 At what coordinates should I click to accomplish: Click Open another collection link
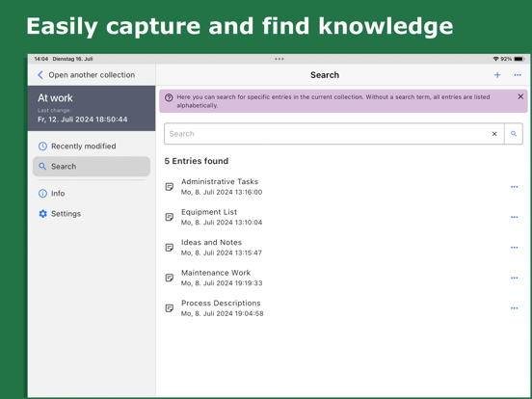(x=92, y=75)
